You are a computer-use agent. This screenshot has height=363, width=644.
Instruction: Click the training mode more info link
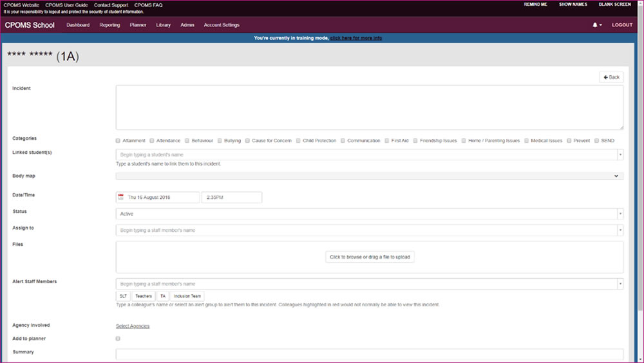point(356,38)
